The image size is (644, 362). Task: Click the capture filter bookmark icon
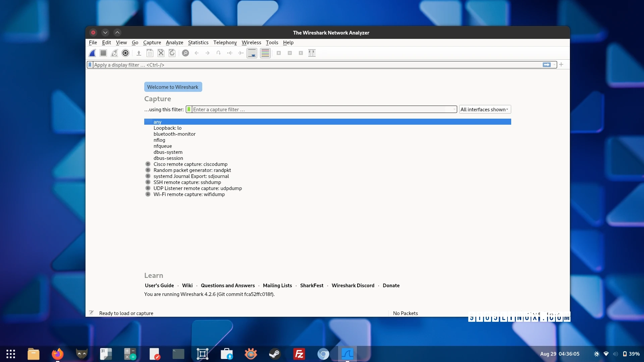pos(189,109)
